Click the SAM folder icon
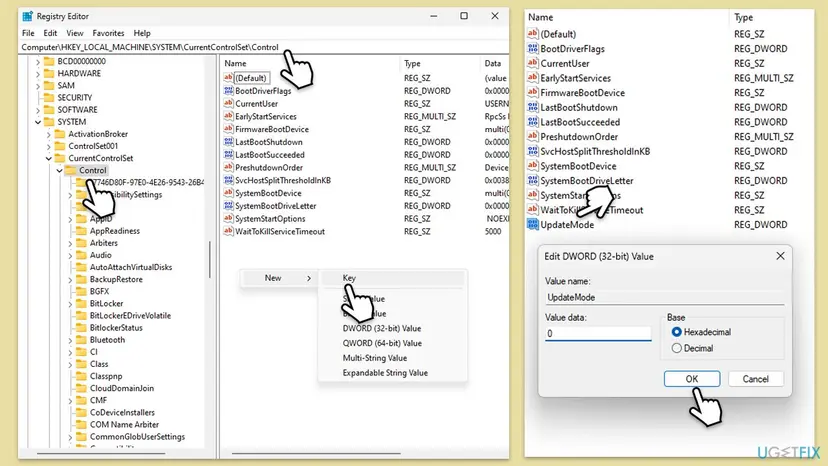828x466 pixels. click(x=49, y=86)
